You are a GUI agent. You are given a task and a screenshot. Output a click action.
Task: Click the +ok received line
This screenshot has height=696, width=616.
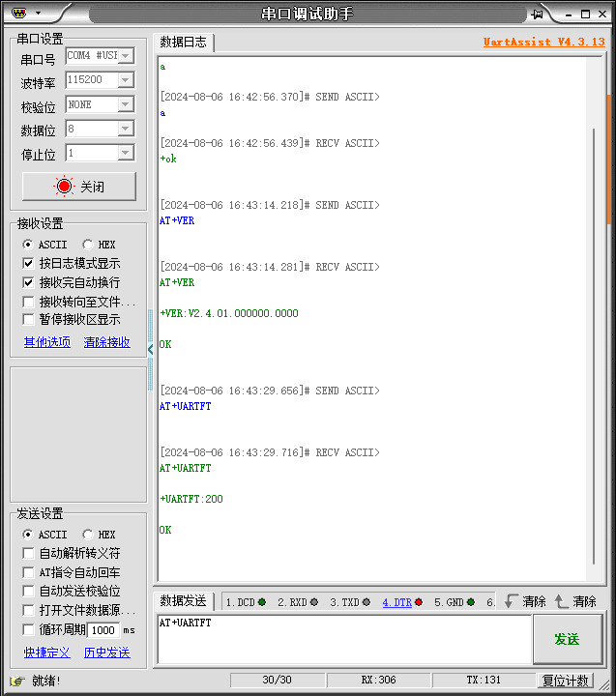pos(168,159)
